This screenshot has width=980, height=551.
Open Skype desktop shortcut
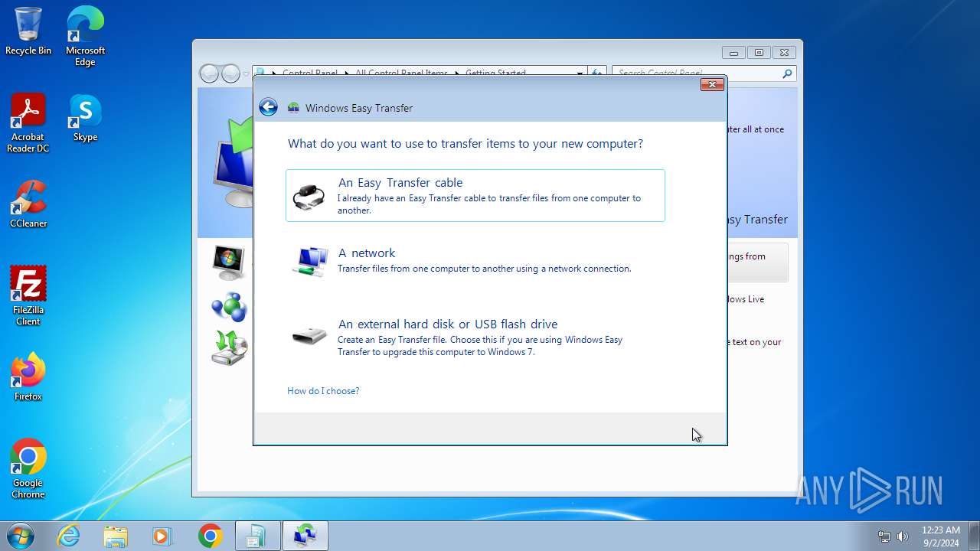(85, 118)
